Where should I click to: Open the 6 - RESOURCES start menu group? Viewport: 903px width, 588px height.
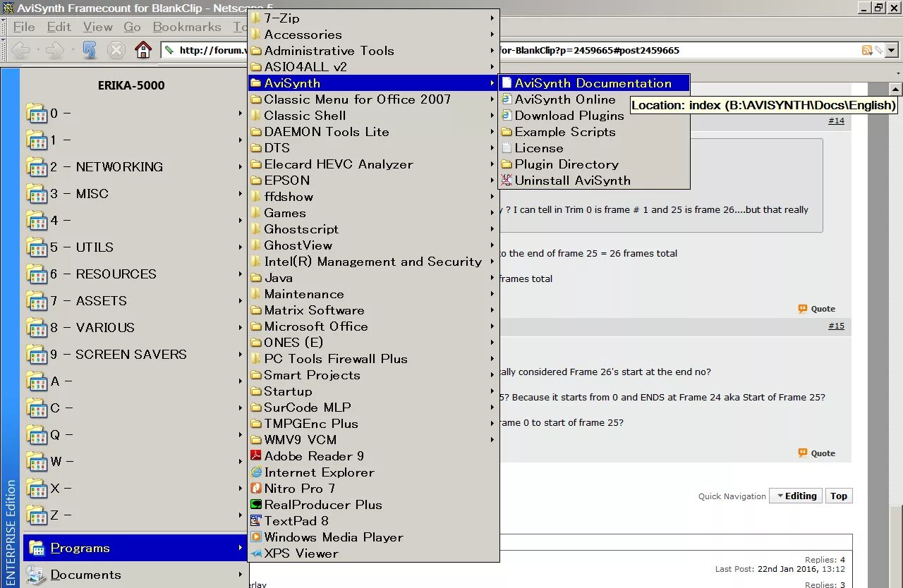click(134, 274)
